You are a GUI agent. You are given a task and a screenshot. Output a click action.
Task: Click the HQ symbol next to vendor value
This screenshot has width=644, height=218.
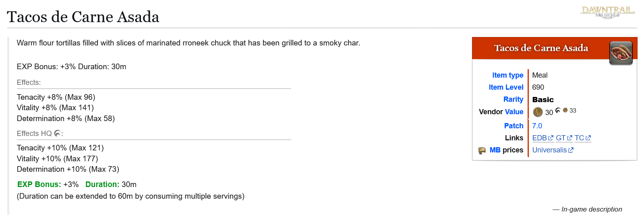click(558, 110)
